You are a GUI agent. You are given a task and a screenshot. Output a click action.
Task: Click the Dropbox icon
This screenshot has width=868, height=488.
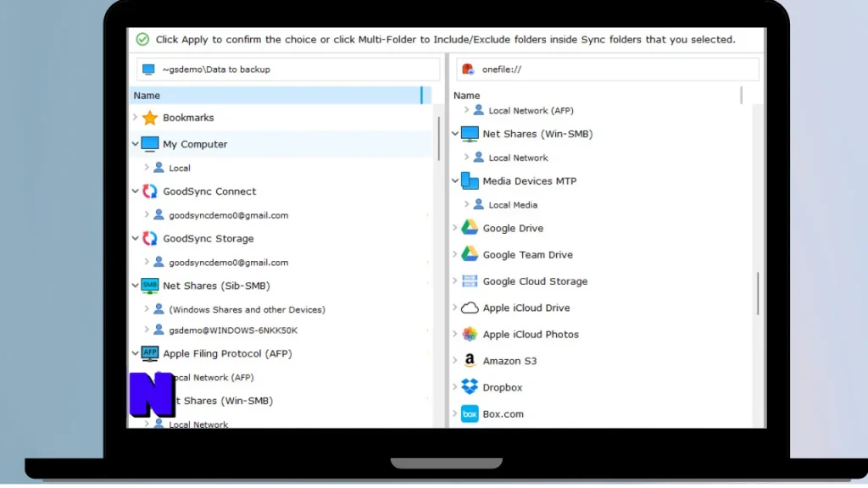coord(470,386)
